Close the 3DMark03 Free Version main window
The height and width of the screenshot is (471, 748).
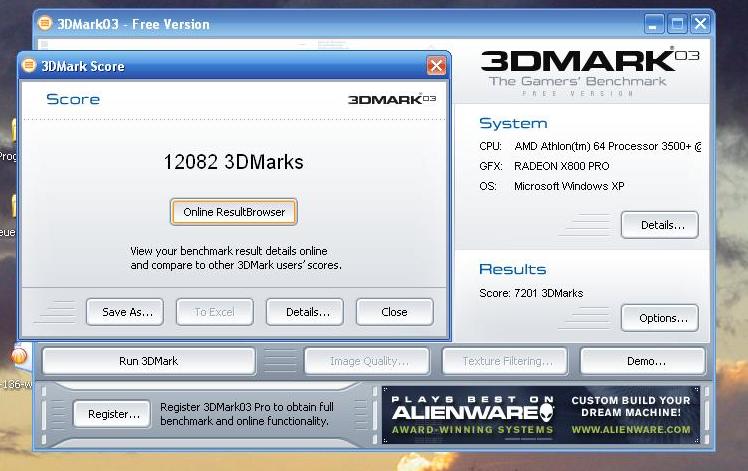pos(700,23)
